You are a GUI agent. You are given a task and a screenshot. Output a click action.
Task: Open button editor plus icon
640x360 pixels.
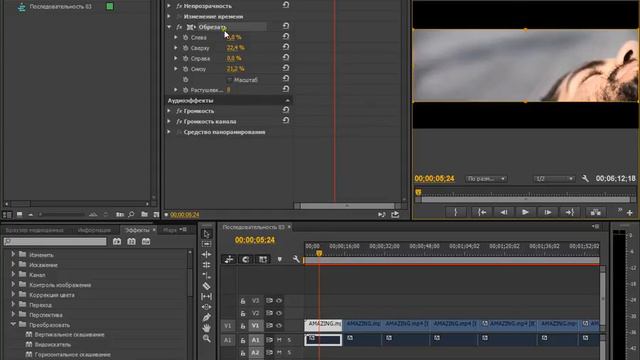pos(630,213)
